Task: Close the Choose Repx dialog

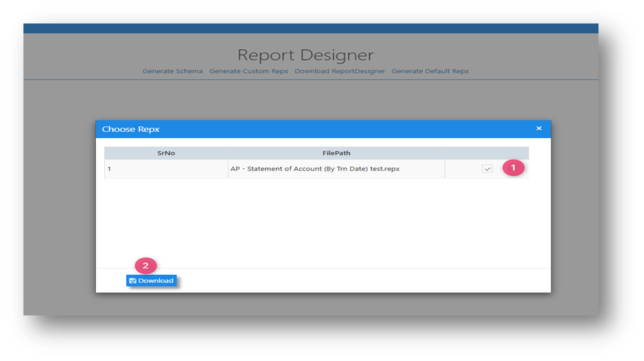Action: (x=539, y=128)
